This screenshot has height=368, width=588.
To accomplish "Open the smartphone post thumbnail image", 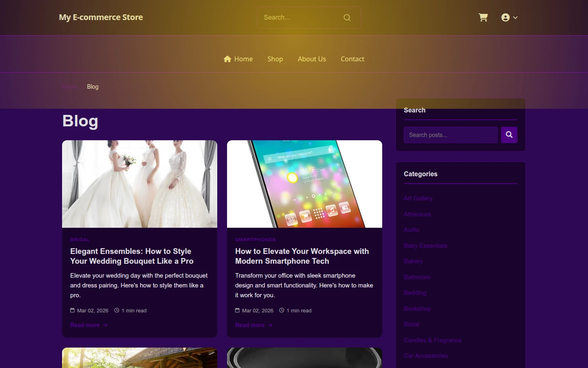I will pos(305,184).
